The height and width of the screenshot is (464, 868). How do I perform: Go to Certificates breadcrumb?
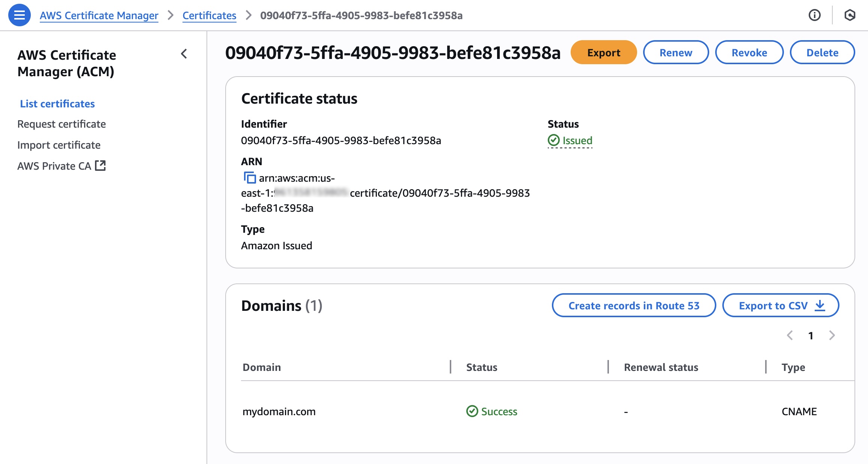(x=209, y=15)
